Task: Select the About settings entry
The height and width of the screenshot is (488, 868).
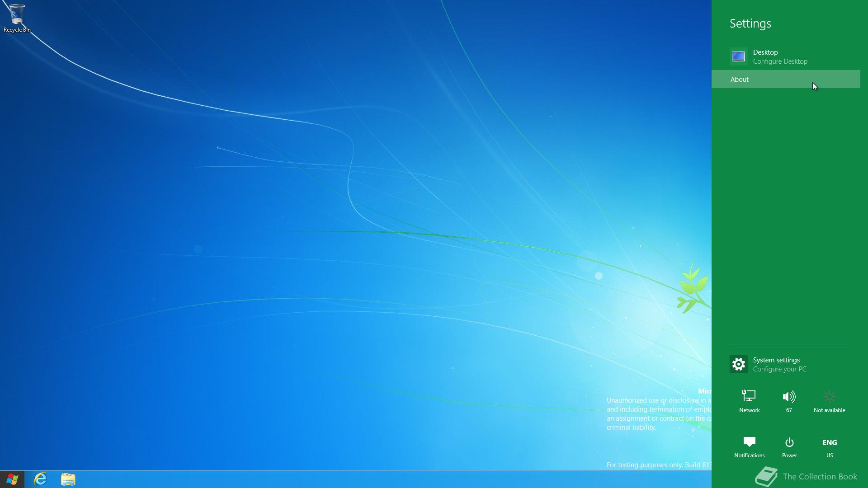Action: (x=740, y=80)
